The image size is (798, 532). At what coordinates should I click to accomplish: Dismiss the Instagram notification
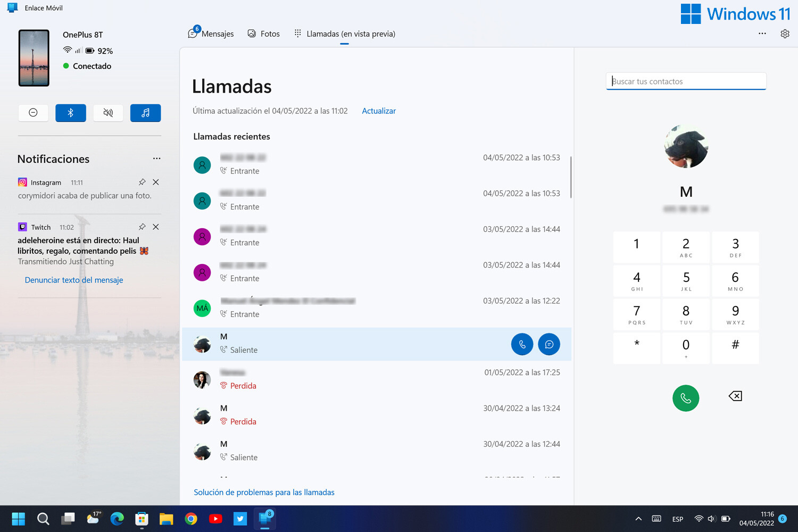coord(155,182)
